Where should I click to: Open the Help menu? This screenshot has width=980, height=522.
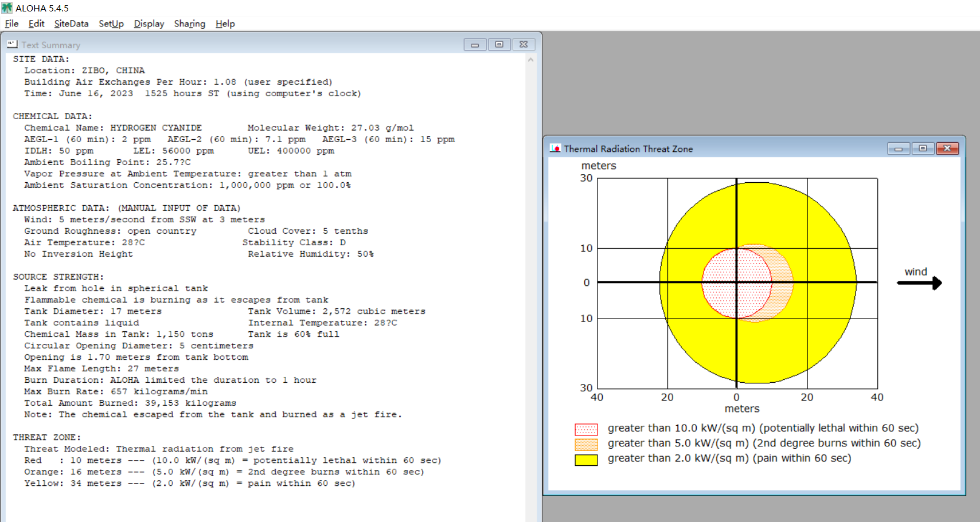pos(225,23)
